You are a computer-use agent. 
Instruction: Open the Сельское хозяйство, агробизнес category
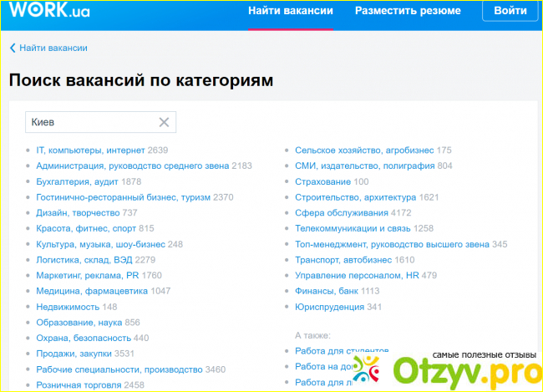tap(363, 150)
